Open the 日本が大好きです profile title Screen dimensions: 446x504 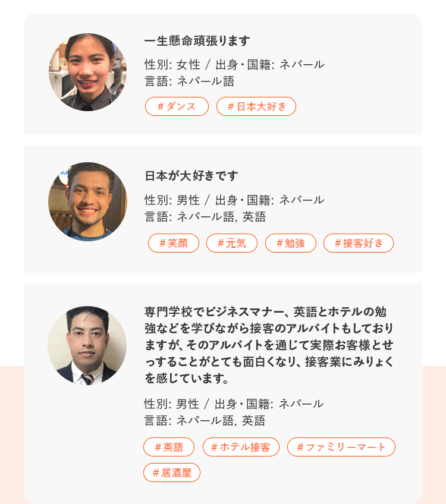pyautogui.click(x=191, y=176)
